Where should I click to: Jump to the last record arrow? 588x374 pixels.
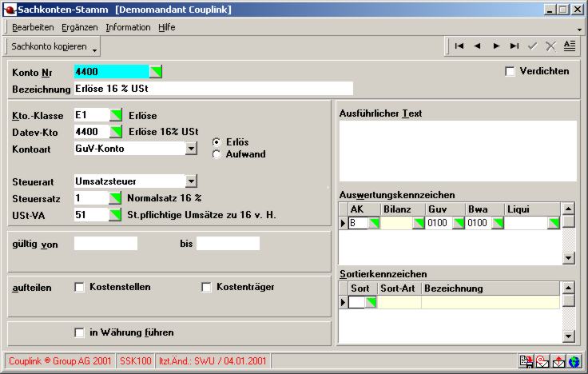pos(514,46)
